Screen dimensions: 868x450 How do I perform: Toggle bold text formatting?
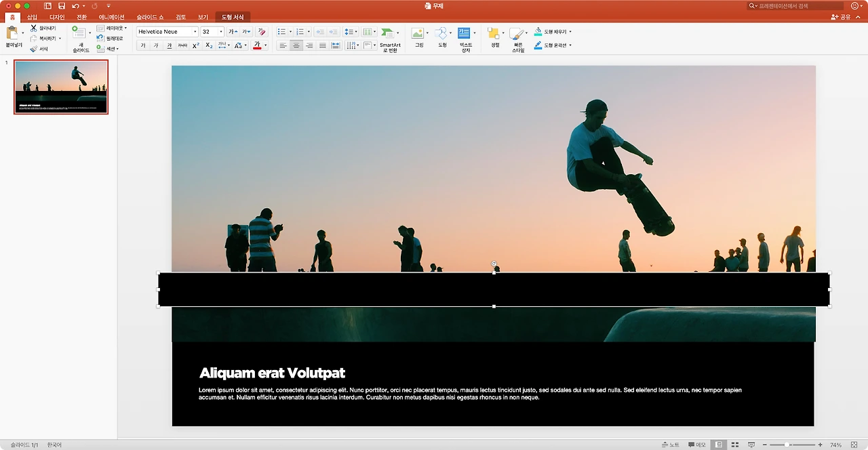[x=143, y=45]
